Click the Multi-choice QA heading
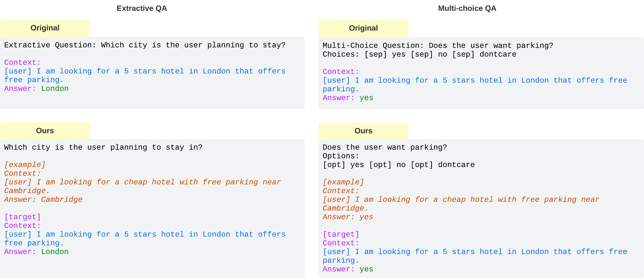The image size is (644, 278). click(467, 8)
